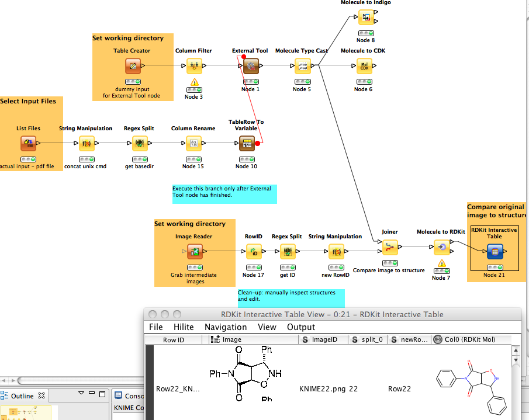Screen dimensions: 529x420
Task: Open the Hilite menu
Action: coord(184,327)
